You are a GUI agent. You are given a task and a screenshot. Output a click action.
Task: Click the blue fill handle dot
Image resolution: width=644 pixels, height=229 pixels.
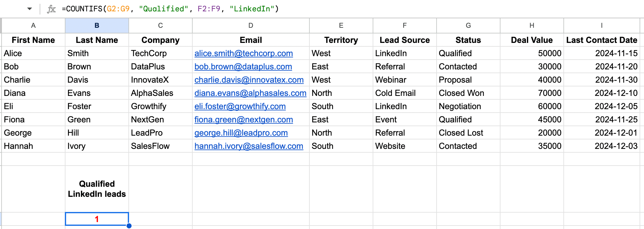[129, 226]
